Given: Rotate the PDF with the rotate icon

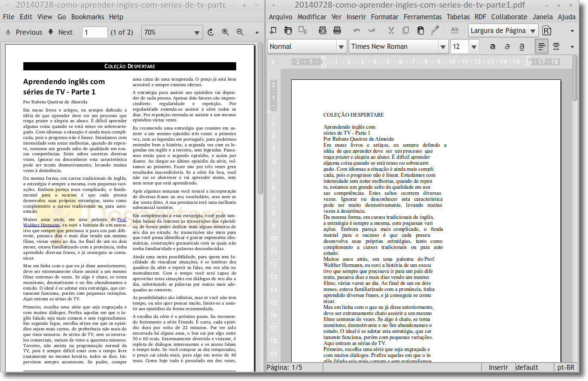Looking at the screenshot, I should click(210, 32).
